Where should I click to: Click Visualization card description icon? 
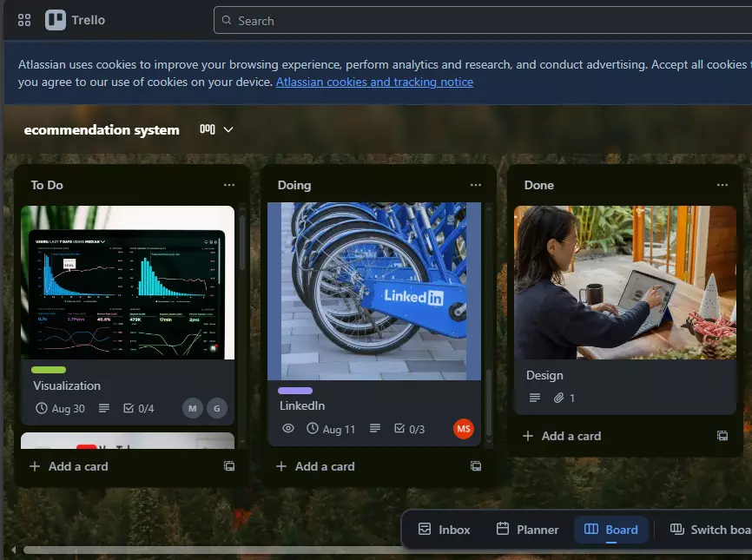(x=104, y=408)
